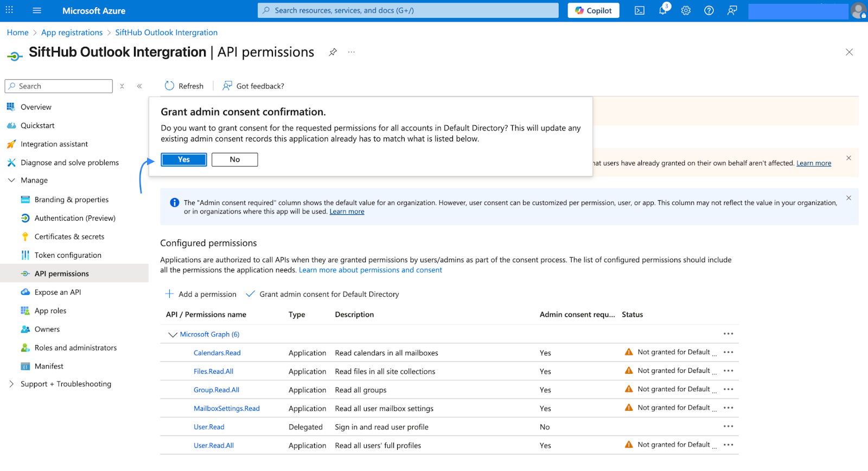868x471 pixels.
Task: Select API permissions in the sidebar
Action: coord(74,273)
